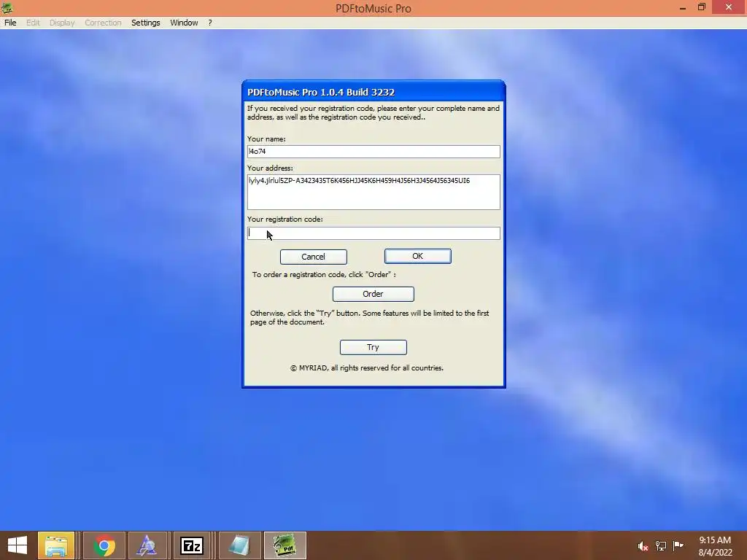Click the network tray icon
Screen dimensions: 747x560
[x=661, y=546]
